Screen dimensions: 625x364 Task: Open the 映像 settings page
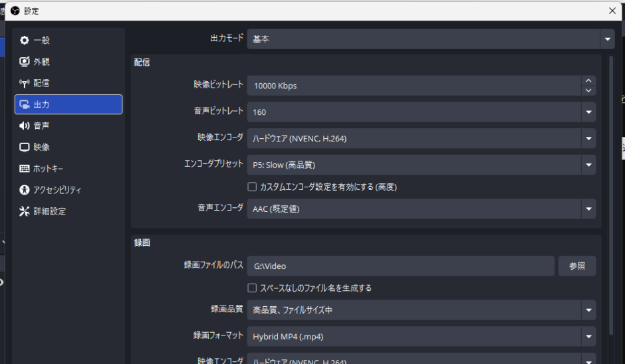tap(68, 147)
